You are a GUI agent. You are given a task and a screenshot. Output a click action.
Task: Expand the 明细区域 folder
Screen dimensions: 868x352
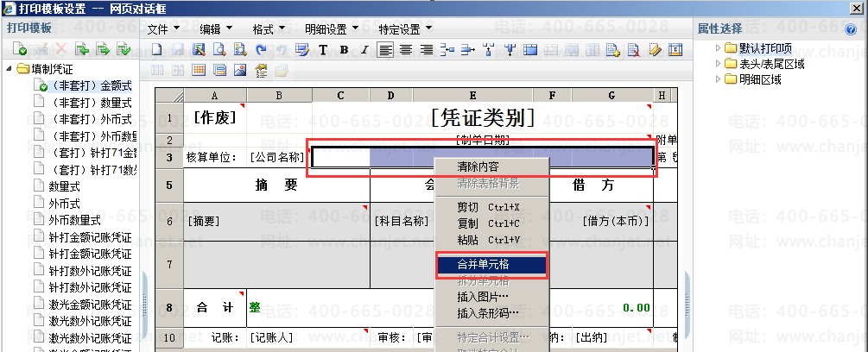(x=718, y=79)
